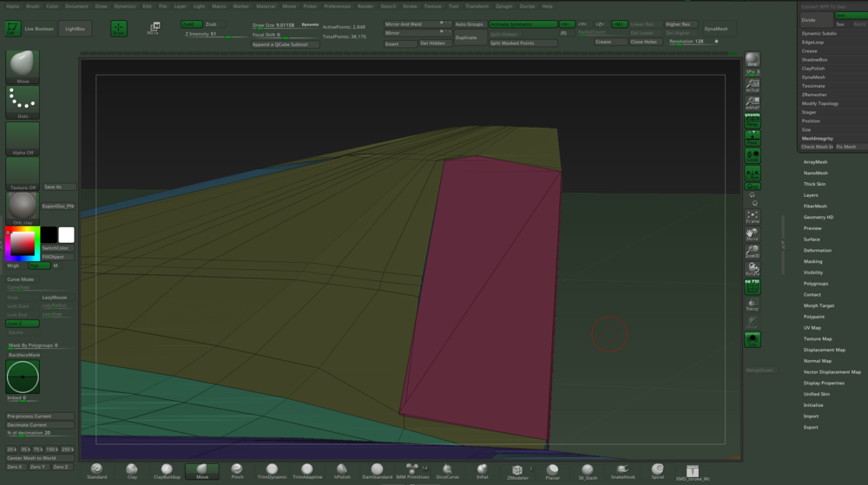Click the Close Holes button
This screenshot has height=485, width=868.
(644, 42)
